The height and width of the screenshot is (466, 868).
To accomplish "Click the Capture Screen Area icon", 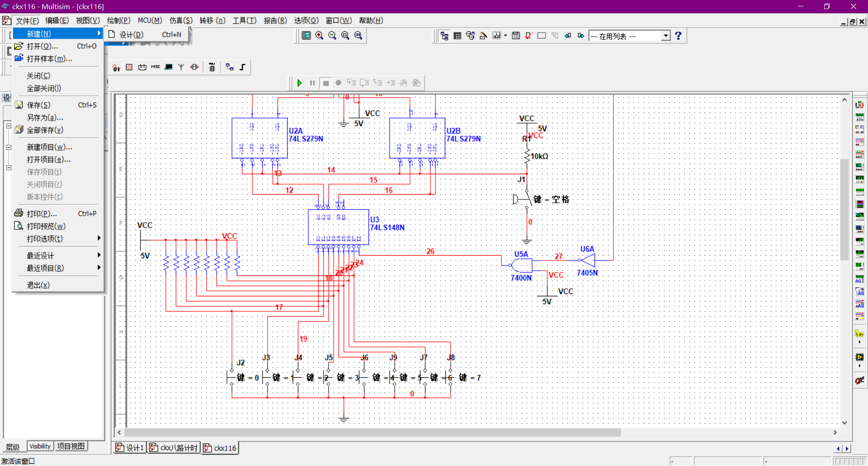I will point(542,36).
